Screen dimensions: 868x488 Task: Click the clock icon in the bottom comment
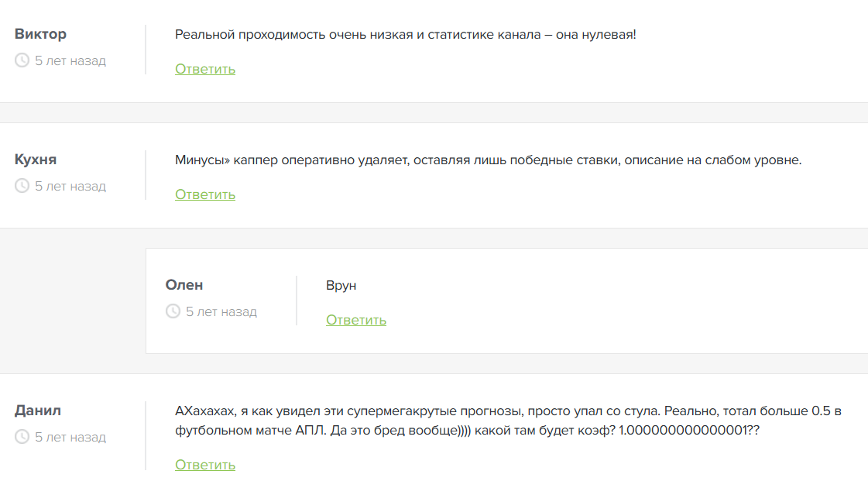20,437
